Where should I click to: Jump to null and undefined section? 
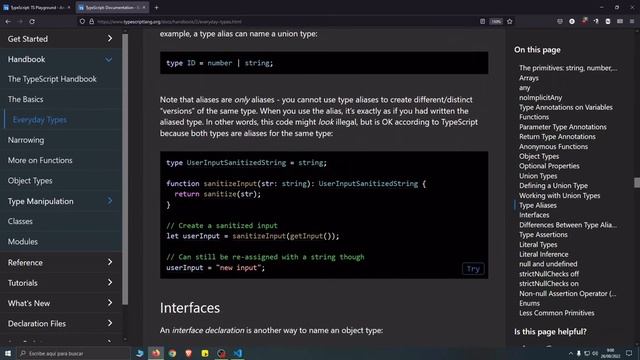[548, 264]
